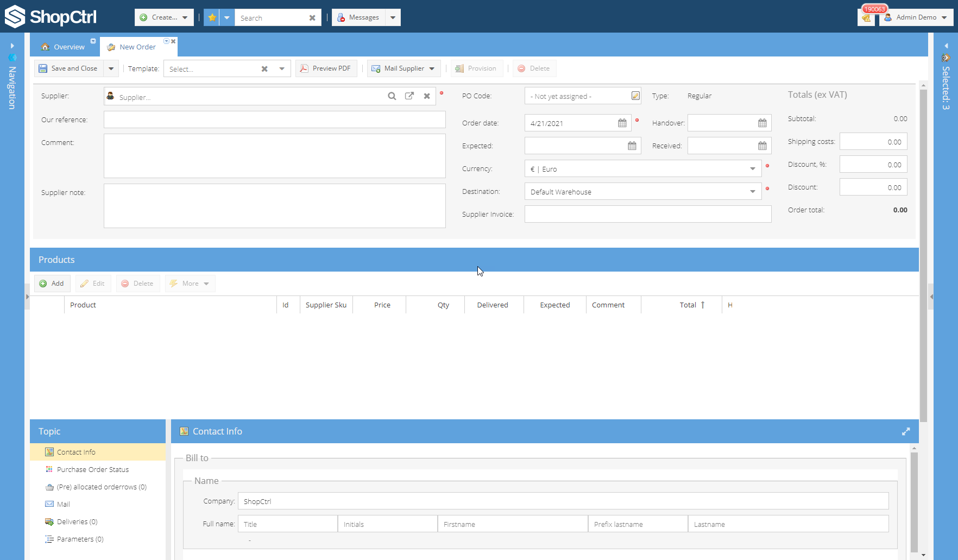Click Edit in Products toolbar

pos(93,284)
